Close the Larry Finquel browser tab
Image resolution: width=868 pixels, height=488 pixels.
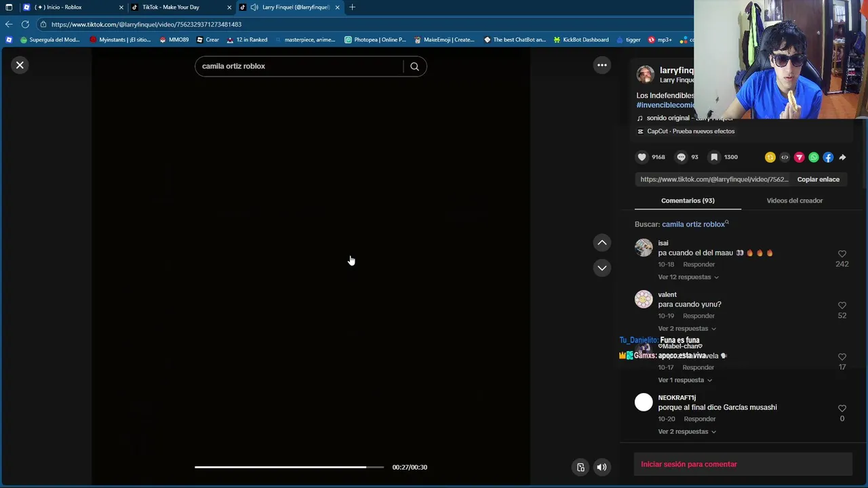click(x=337, y=7)
